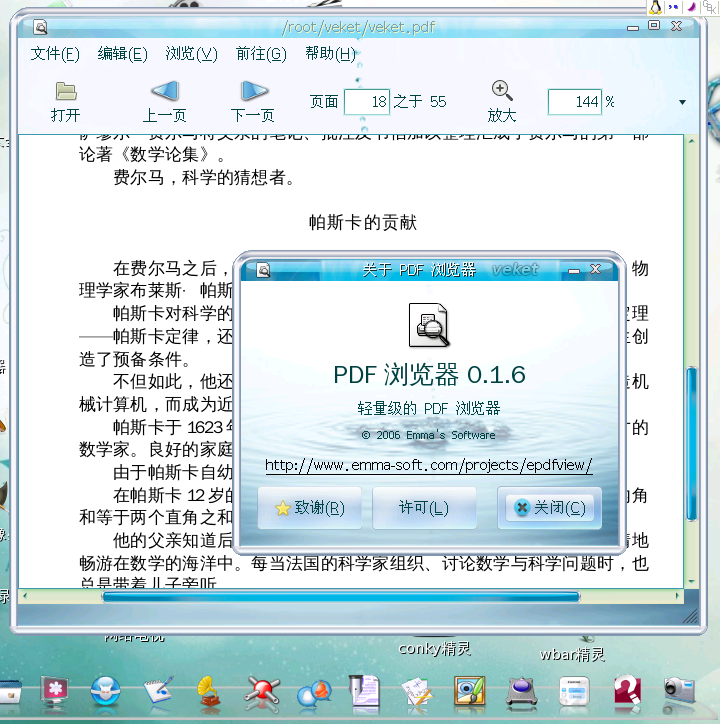Launch the blue globe browser dock icon
This screenshot has width=720, height=724.
(105, 691)
